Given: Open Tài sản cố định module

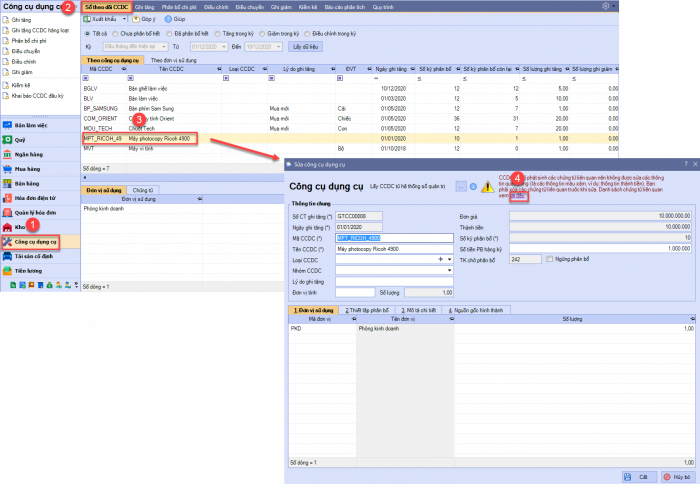Looking at the screenshot, I should (x=34, y=256).
